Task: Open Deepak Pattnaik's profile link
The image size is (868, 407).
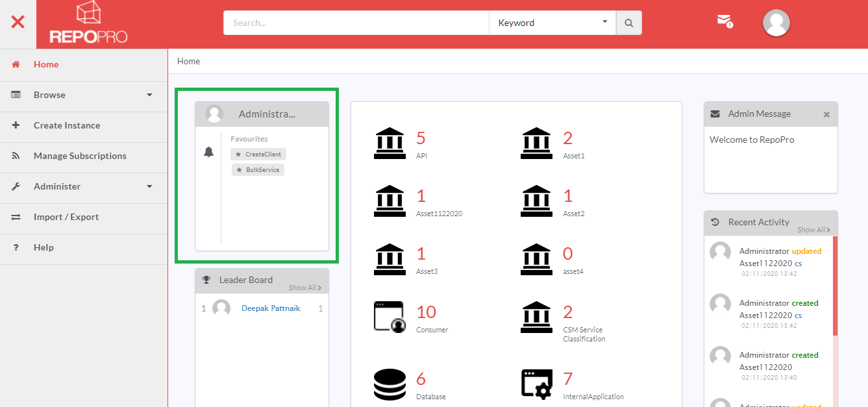Action: [x=271, y=308]
